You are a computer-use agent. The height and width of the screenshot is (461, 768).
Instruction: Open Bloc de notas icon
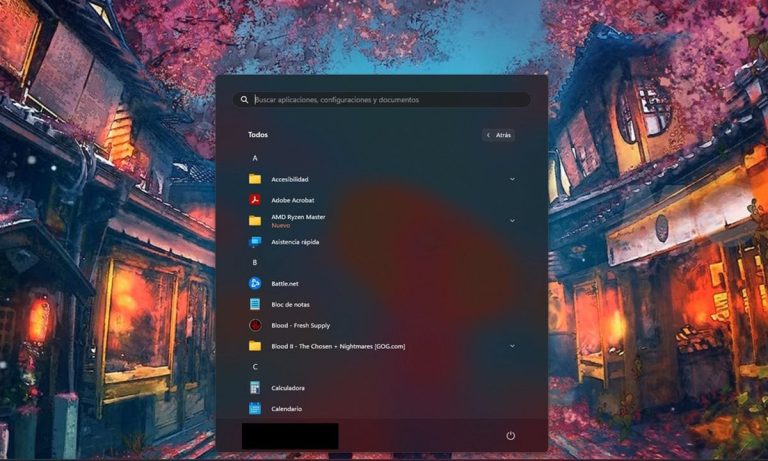coord(255,304)
